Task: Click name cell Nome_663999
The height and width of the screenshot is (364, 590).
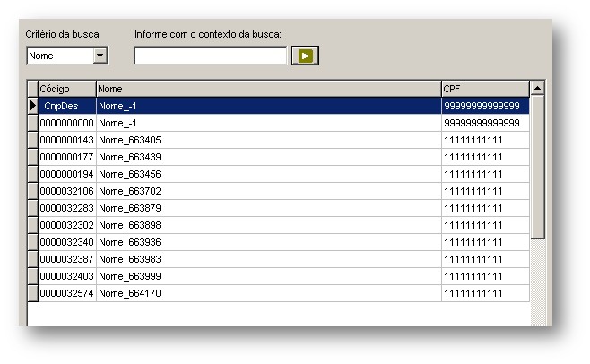Action: (269, 276)
